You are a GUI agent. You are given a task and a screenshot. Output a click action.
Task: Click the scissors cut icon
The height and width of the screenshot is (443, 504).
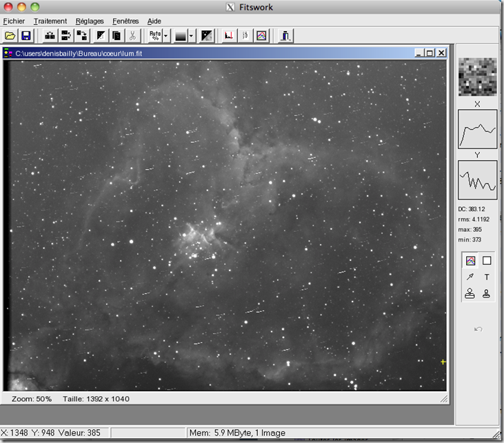(132, 35)
